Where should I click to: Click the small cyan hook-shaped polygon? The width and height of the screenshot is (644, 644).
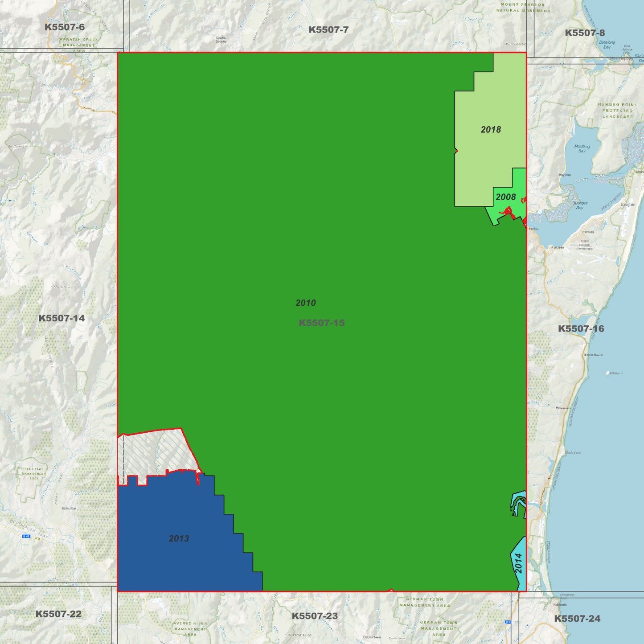519,504
